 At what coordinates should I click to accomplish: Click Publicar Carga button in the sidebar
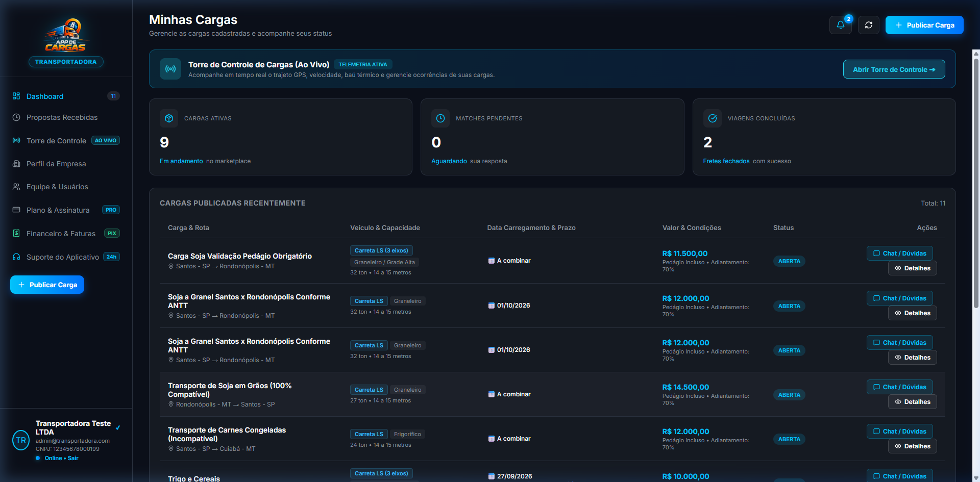(47, 285)
